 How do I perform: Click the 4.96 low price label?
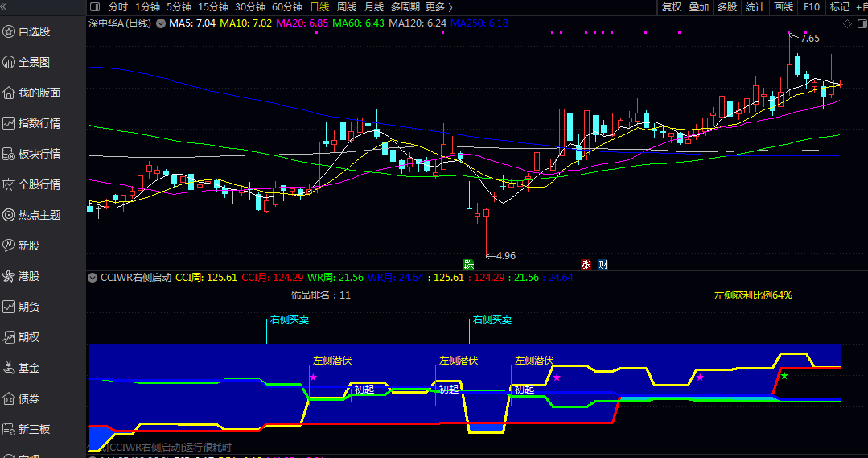[506, 256]
